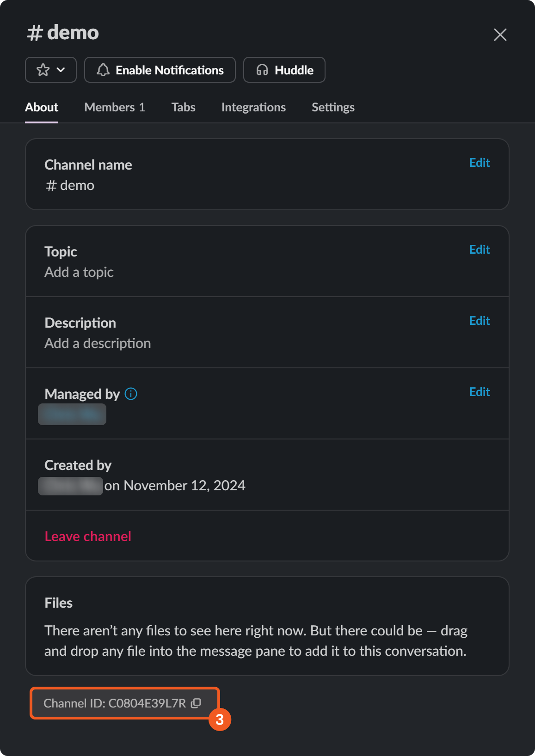Click the Managed by info icon

pyautogui.click(x=131, y=394)
